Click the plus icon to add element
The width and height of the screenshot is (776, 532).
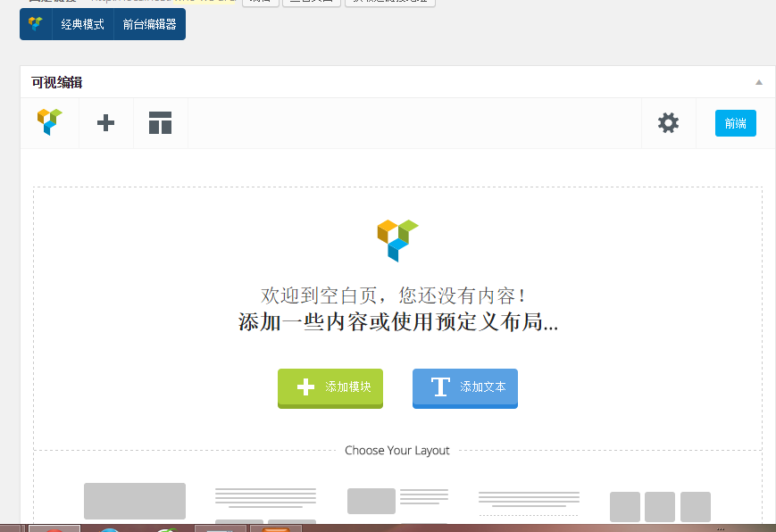(x=105, y=123)
